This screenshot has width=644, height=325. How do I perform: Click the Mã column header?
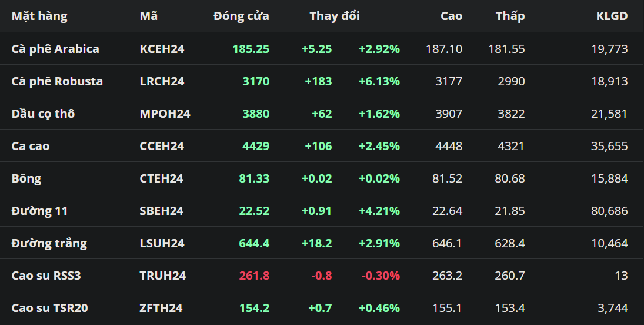[149, 16]
